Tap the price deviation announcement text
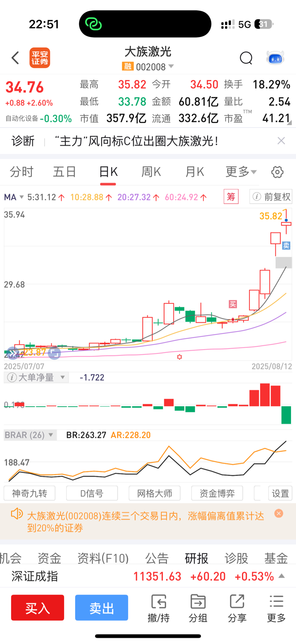 (146, 522)
